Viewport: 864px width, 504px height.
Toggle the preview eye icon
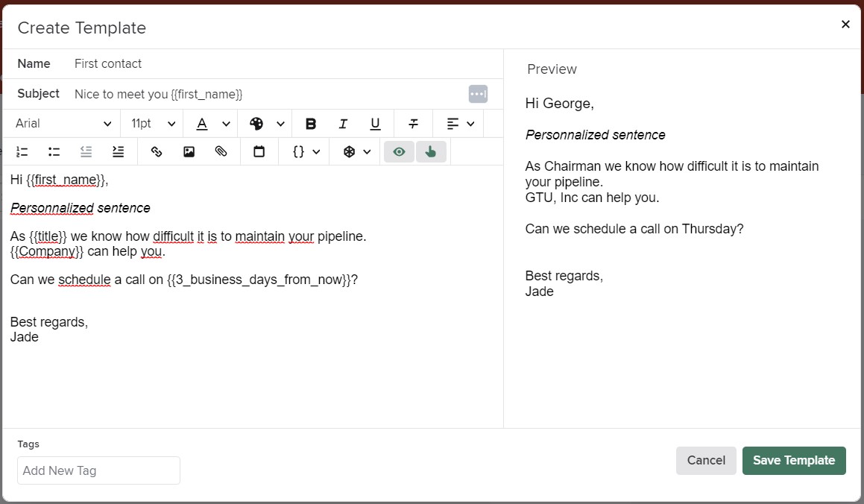tap(400, 151)
